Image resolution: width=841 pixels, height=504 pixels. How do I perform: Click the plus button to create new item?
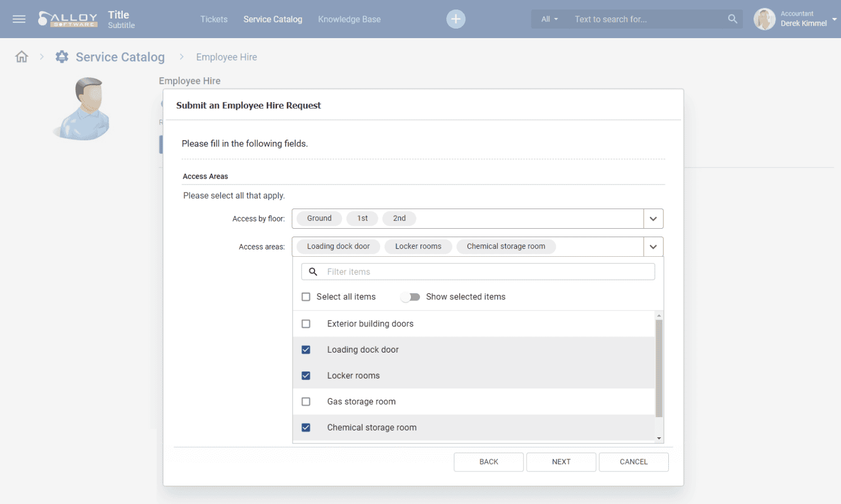pyautogui.click(x=455, y=19)
